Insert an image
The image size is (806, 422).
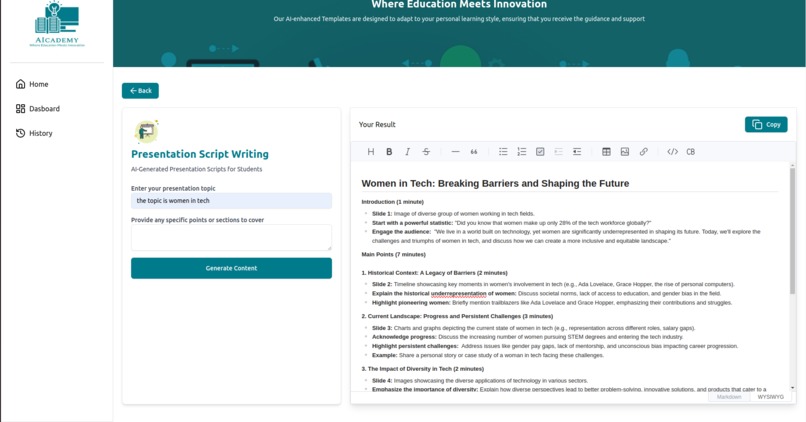click(x=625, y=152)
